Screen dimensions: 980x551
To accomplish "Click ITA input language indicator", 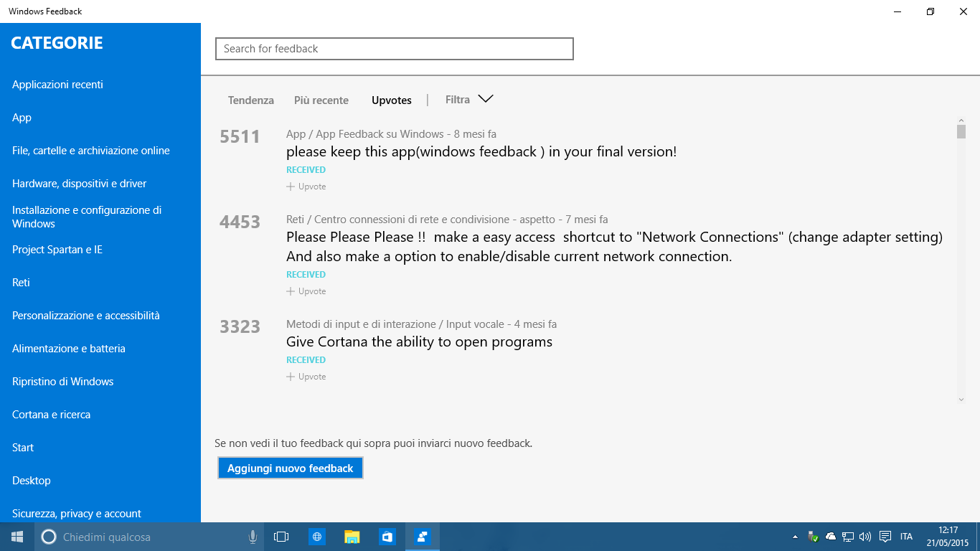I will [906, 537].
